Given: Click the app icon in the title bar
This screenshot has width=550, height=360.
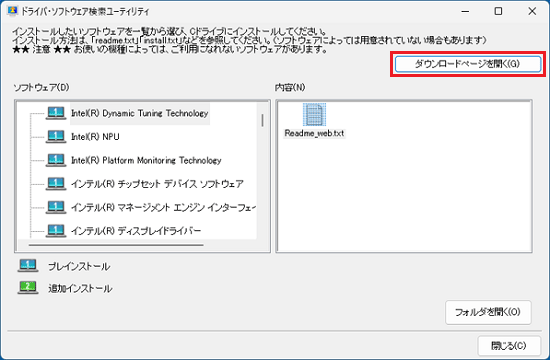Looking at the screenshot, I should pyautogui.click(x=12, y=11).
